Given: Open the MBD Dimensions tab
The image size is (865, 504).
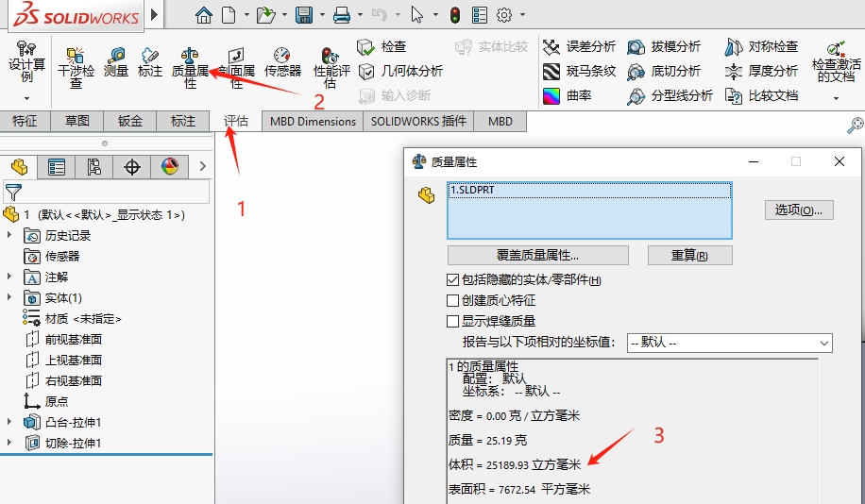Looking at the screenshot, I should tap(313, 121).
